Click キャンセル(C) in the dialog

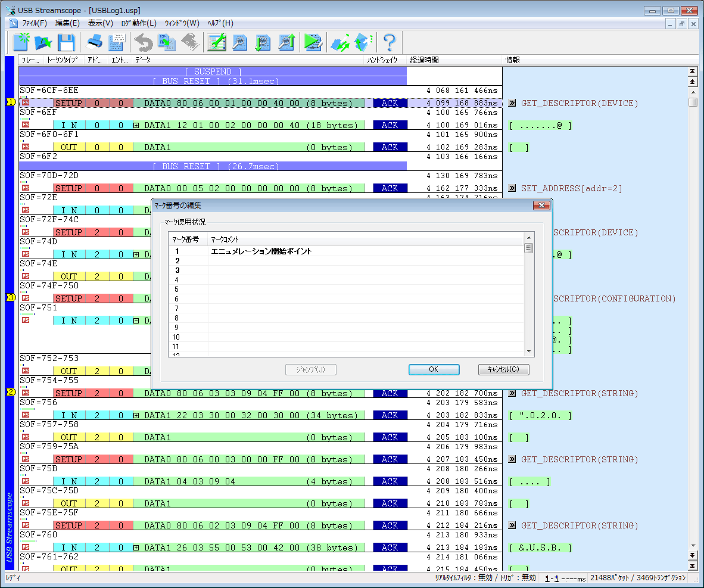[503, 369]
